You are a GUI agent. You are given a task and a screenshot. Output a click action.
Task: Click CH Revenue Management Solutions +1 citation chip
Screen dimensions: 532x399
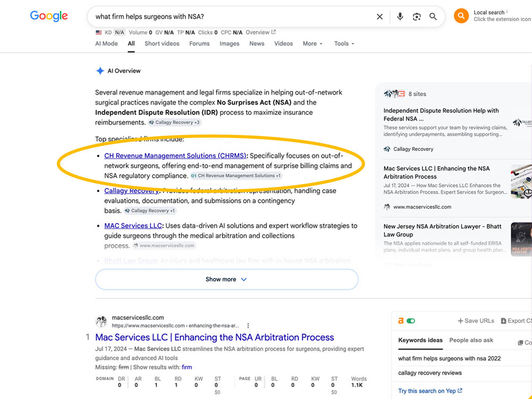click(236, 176)
